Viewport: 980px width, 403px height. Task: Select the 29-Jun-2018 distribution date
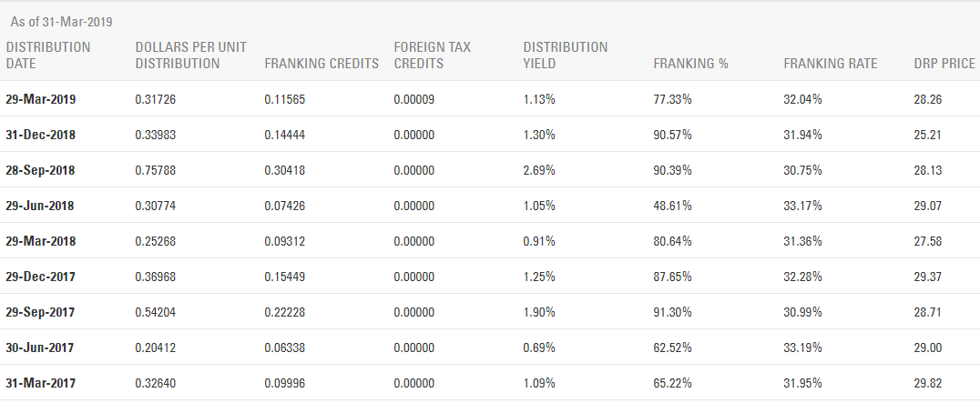(x=39, y=206)
